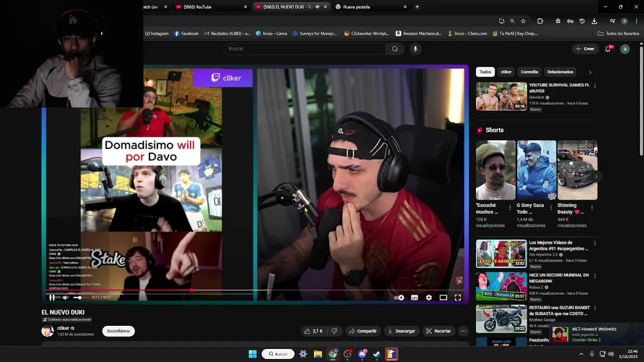Screen dimensions: 644x362
Task: Select the Todos filter chip
Action: coord(486,72)
